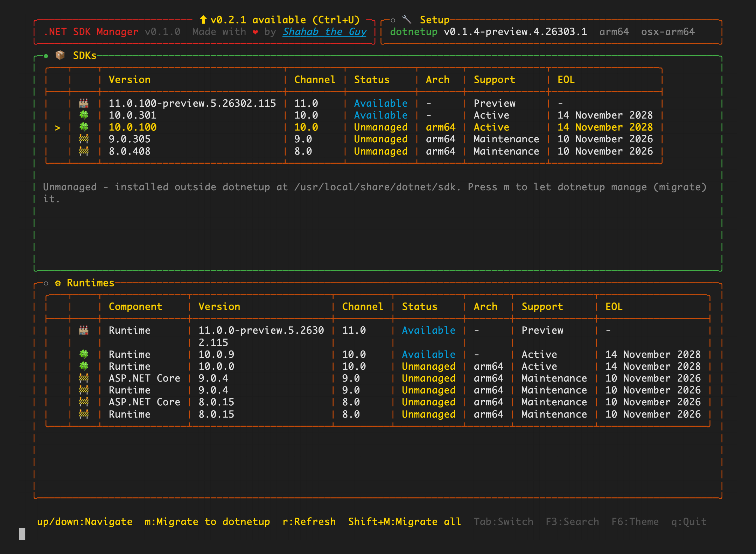Click the Runtimes Component column header
Image resolution: width=756 pixels, height=554 pixels.
[135, 306]
